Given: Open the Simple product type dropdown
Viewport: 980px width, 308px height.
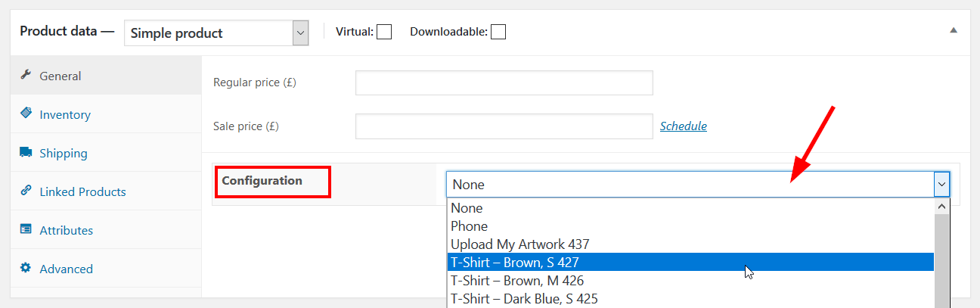Looking at the screenshot, I should (216, 33).
